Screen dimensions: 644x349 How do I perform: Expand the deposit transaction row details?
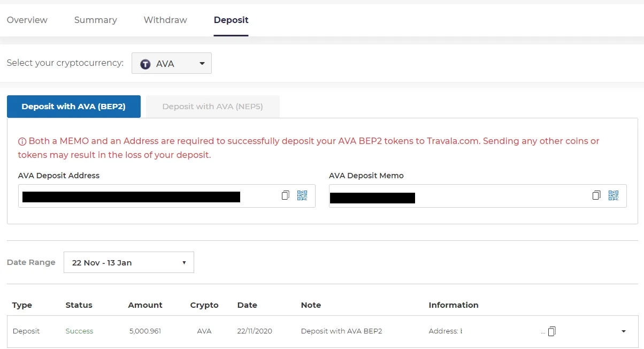[624, 331]
